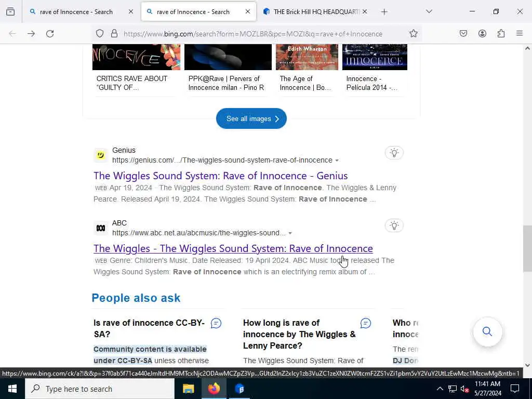The image size is (532, 399).
Task: Show hidden system tray icons
Action: (x=440, y=389)
